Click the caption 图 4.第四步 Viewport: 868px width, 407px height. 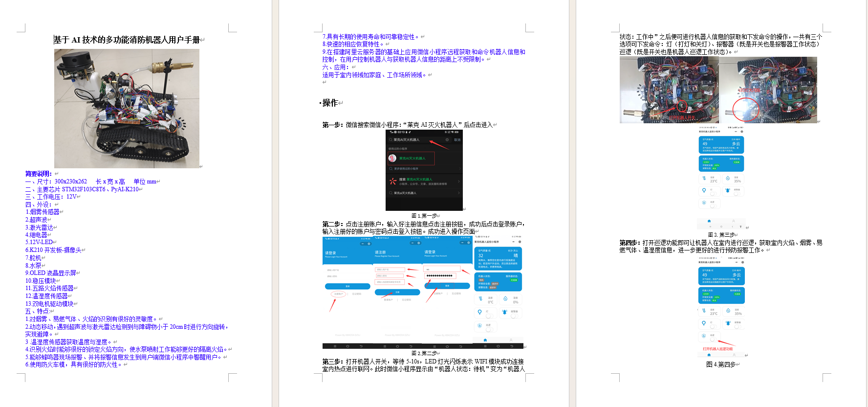tap(721, 364)
